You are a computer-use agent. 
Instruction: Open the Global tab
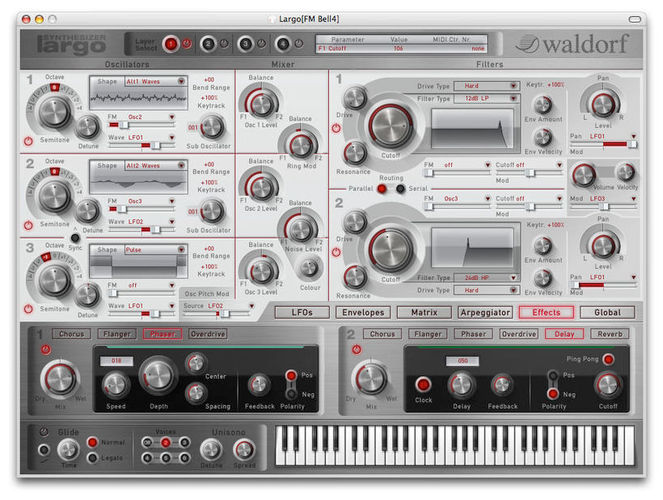pyautogui.click(x=608, y=312)
